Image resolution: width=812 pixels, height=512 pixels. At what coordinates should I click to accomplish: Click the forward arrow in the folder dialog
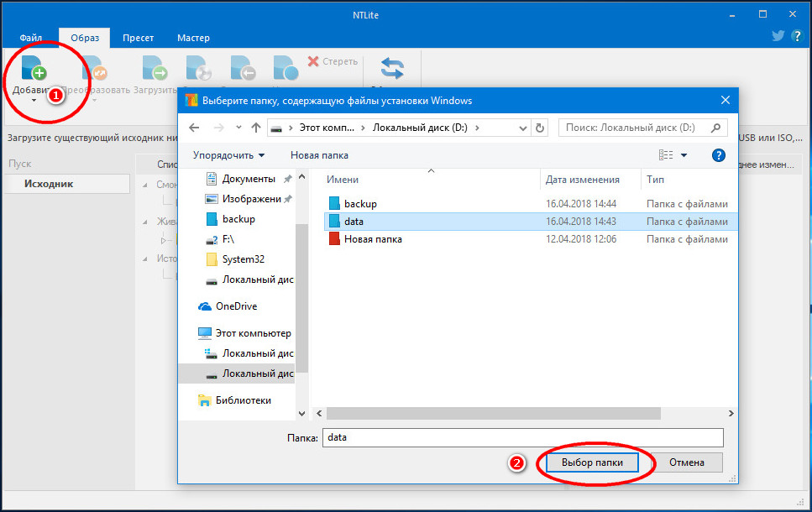[219, 128]
